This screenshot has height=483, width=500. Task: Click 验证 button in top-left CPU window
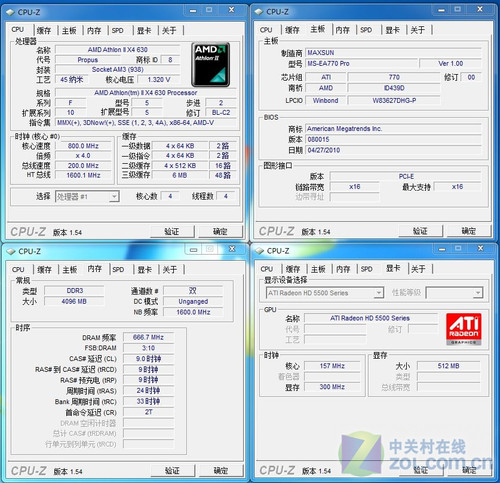point(172,231)
